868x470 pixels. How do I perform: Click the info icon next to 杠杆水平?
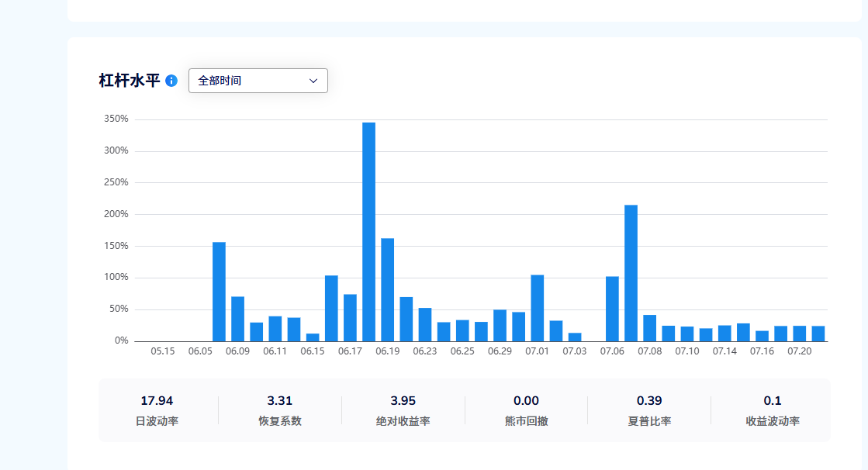171,81
